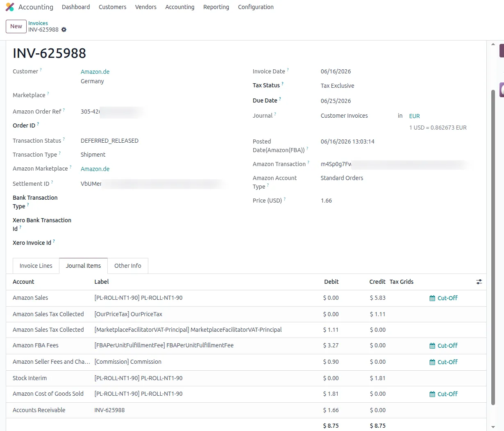
Task: Sort by the Account column header
Action: (23, 282)
